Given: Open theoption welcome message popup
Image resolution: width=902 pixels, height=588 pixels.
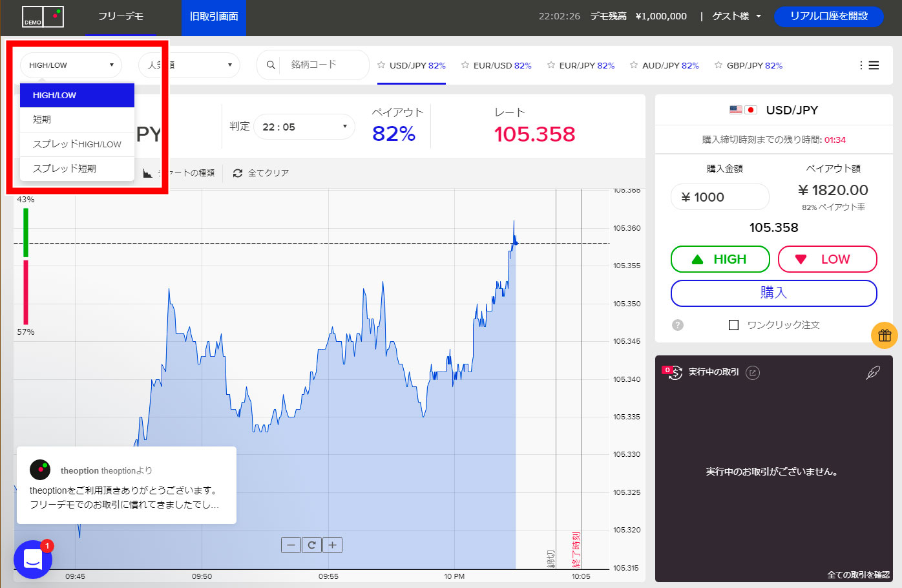Looking at the screenshot, I should [127, 485].
